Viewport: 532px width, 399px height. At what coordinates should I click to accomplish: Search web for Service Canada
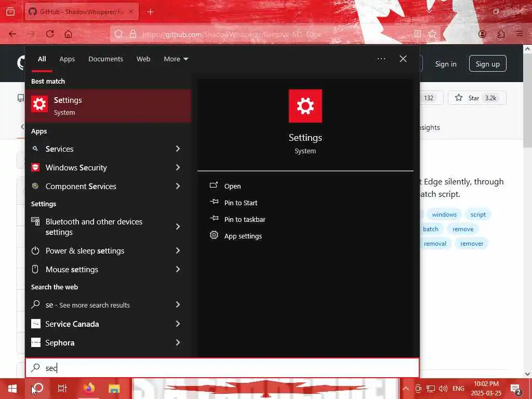point(108,324)
